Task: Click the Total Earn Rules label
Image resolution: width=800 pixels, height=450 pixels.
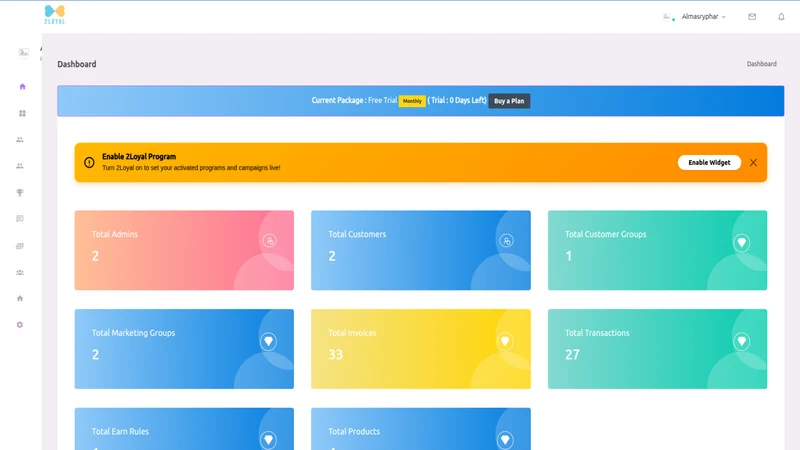Action: (x=120, y=432)
